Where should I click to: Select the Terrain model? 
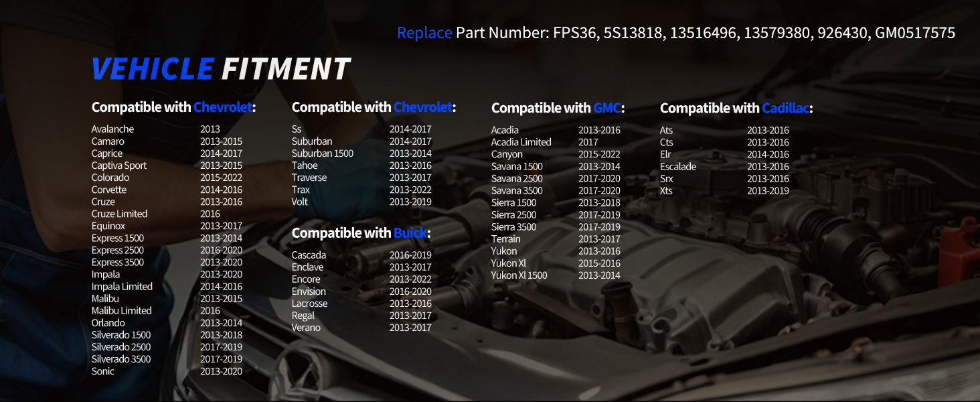(x=505, y=239)
